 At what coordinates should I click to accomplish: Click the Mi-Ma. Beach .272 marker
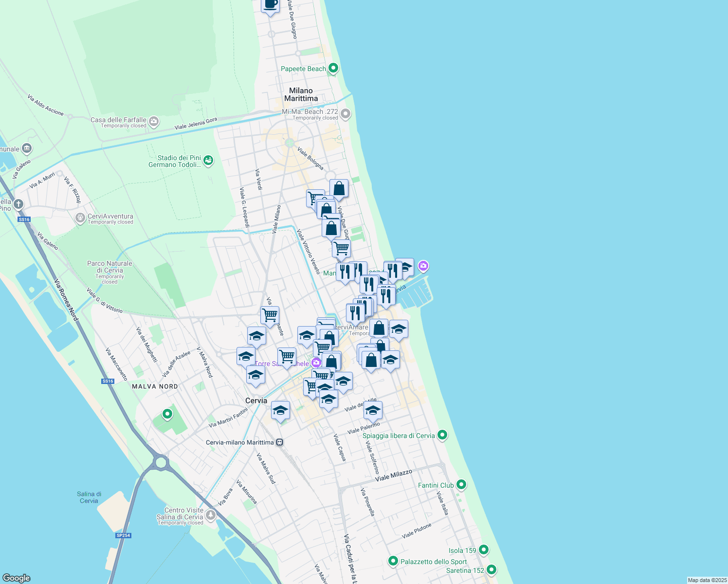tap(345, 113)
